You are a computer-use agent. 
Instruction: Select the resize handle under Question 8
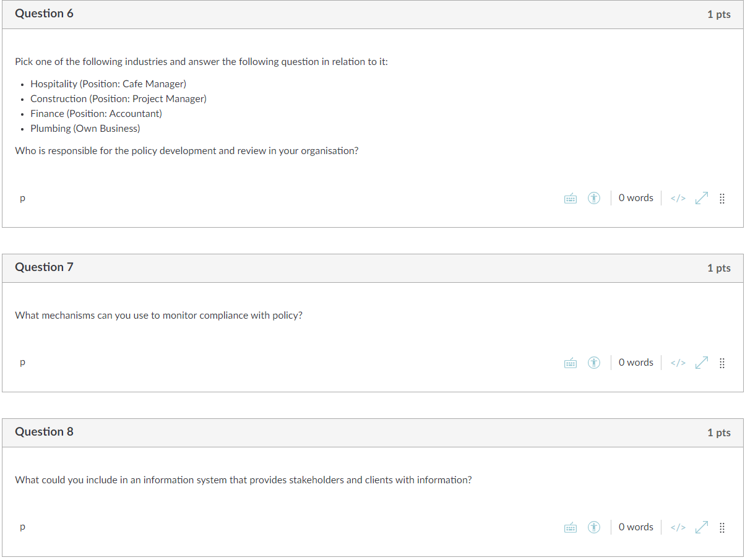(x=722, y=528)
